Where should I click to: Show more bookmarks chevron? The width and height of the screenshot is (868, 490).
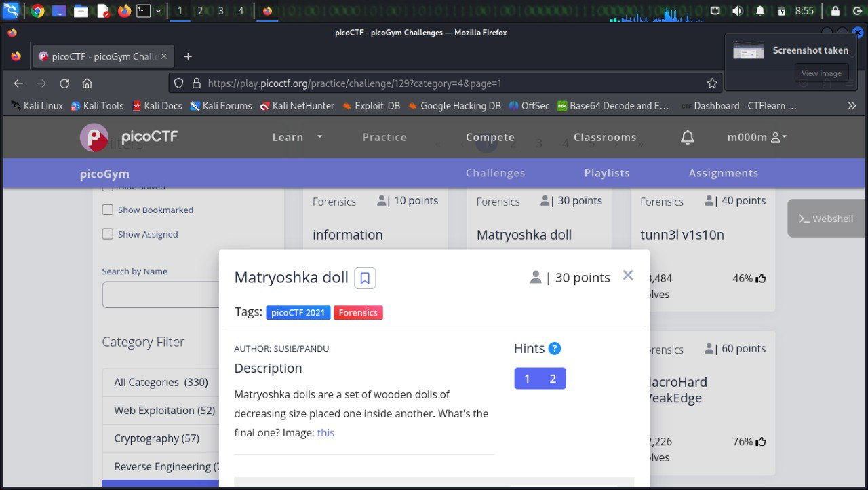point(852,106)
